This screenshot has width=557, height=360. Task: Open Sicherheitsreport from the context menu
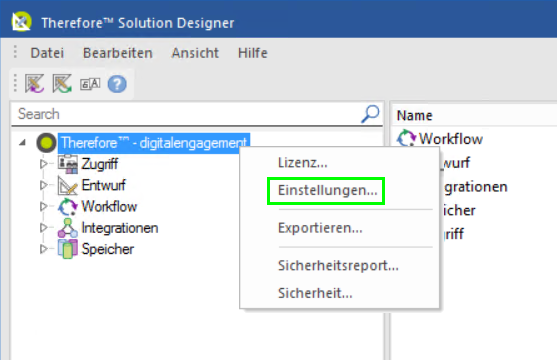[x=338, y=265]
